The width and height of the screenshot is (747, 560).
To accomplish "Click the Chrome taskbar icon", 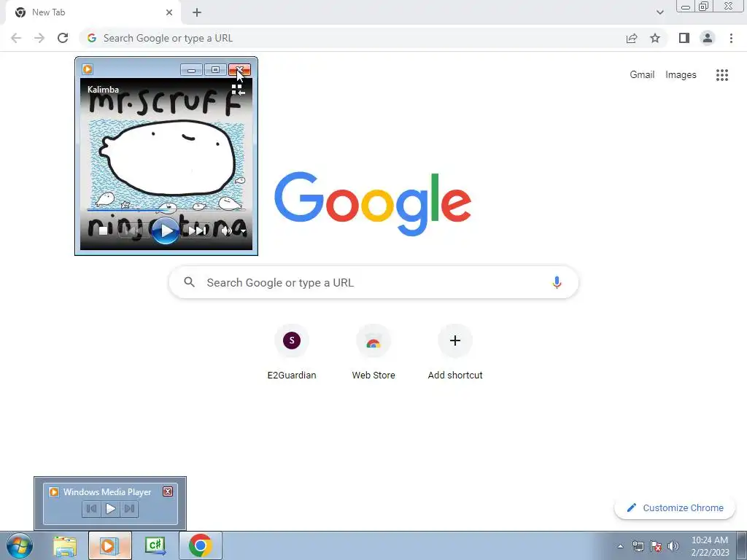I will coord(201,545).
